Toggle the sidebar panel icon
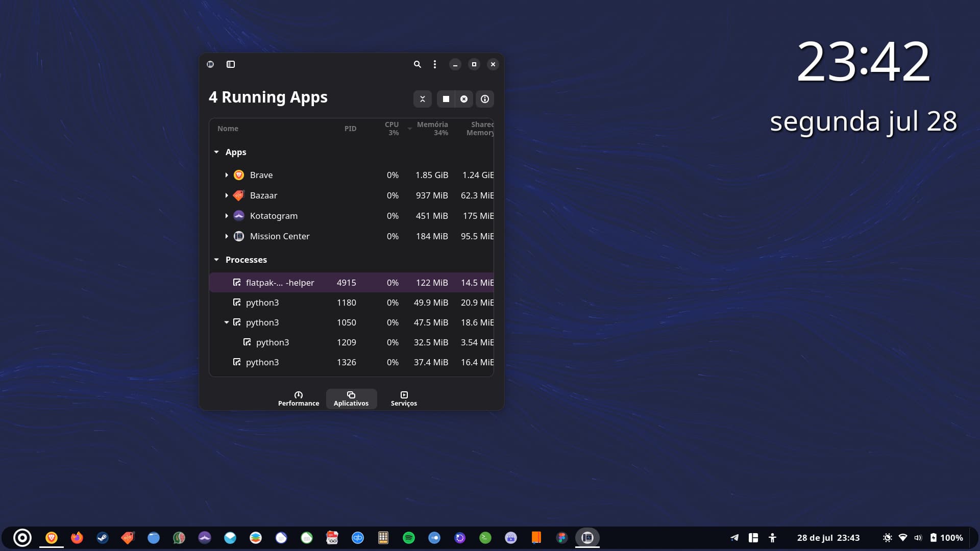The image size is (980, 551). pos(231,64)
